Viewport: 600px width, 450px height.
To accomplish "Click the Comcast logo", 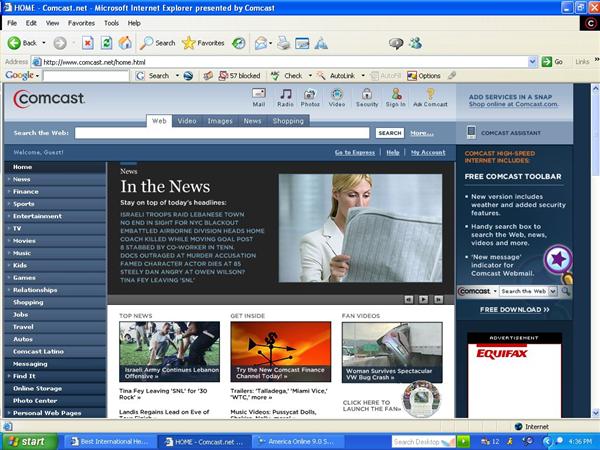I will click(49, 99).
